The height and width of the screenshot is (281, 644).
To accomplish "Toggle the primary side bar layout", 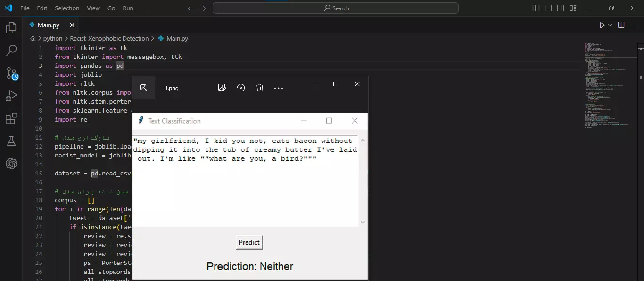I will tap(536, 8).
